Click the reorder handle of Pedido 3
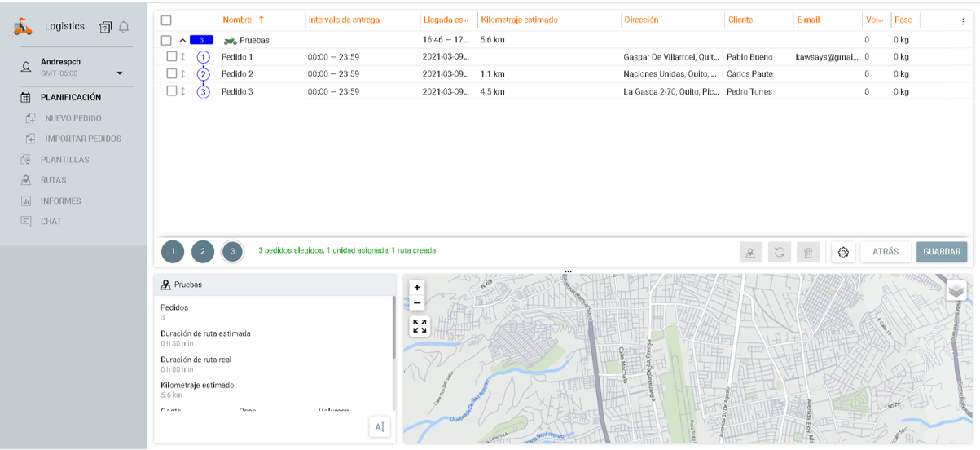The height and width of the screenshot is (450, 980). (183, 90)
